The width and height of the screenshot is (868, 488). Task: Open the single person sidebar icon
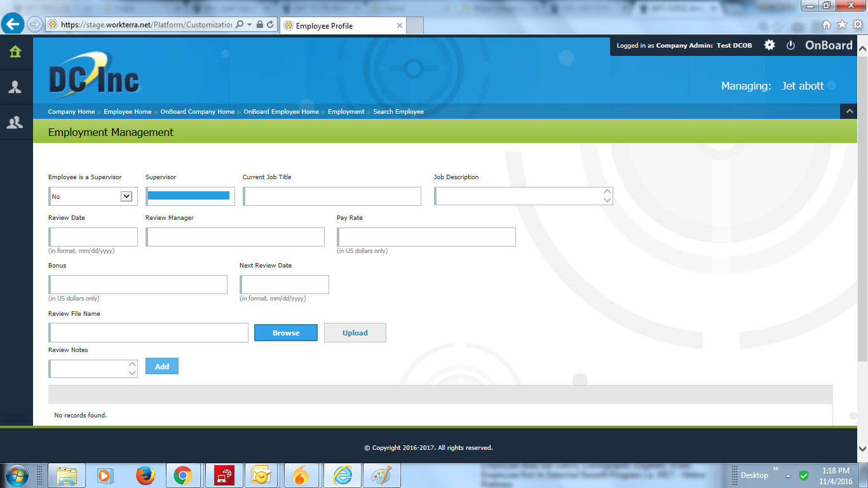click(15, 87)
